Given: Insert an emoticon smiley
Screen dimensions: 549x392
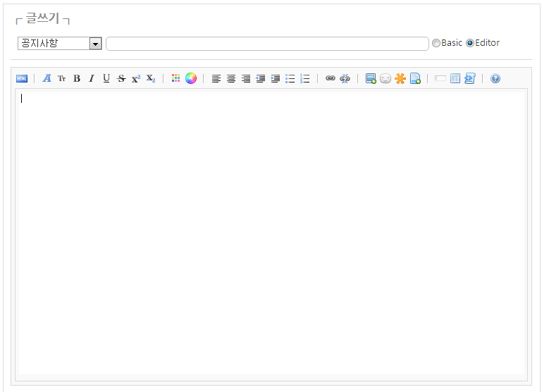Looking at the screenshot, I should pyautogui.click(x=385, y=79).
